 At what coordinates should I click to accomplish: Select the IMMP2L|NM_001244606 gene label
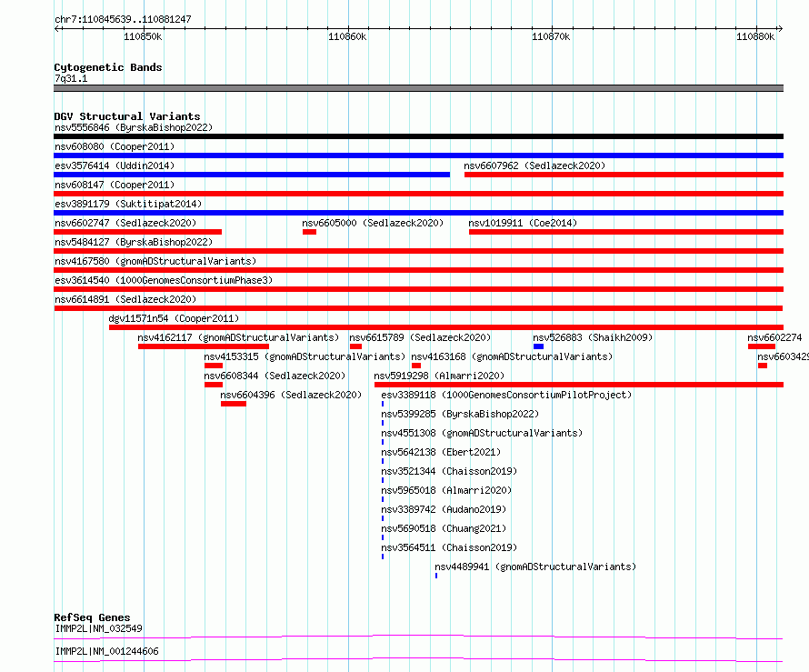106,651
